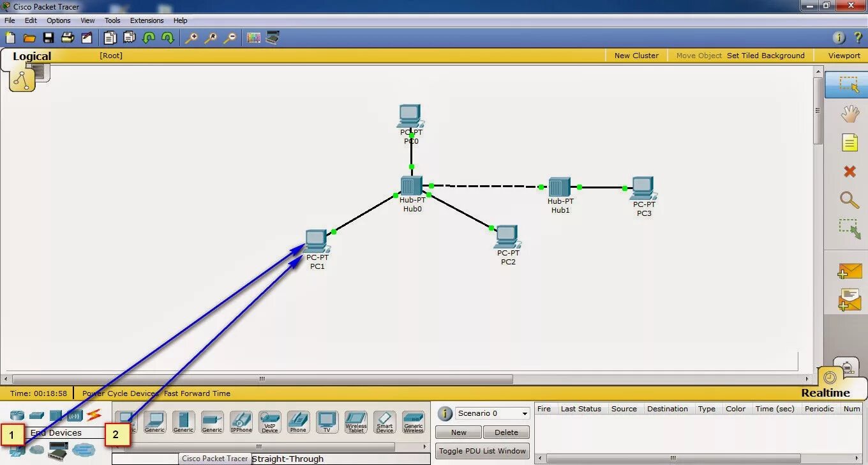
Task: Click New Cluster in the yellow bar
Action: [x=636, y=56]
